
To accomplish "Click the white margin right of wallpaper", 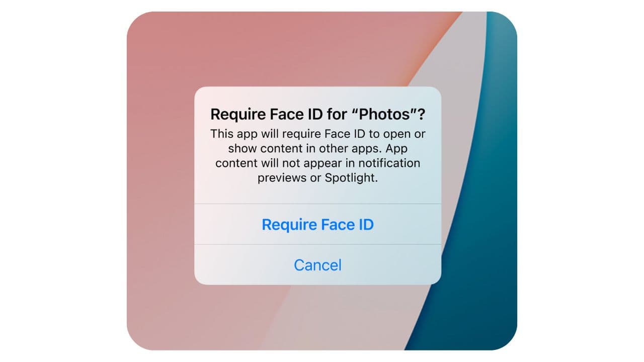I will tap(579, 181).
